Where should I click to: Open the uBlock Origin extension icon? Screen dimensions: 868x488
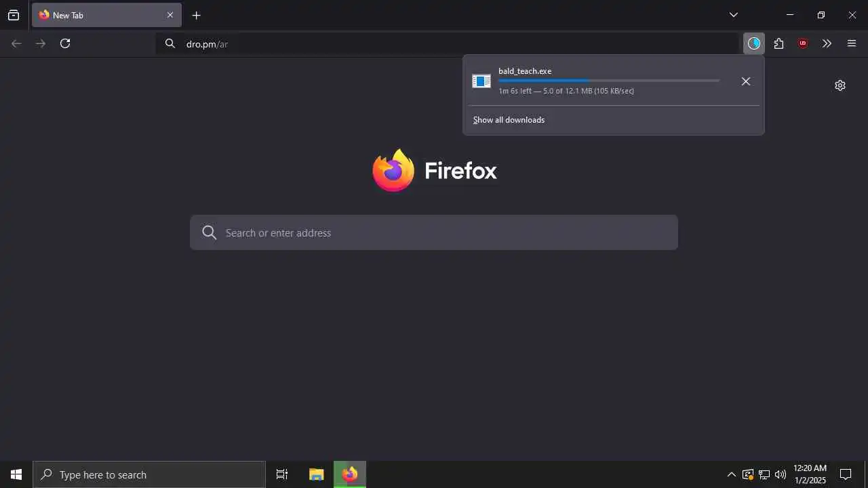pos(803,43)
